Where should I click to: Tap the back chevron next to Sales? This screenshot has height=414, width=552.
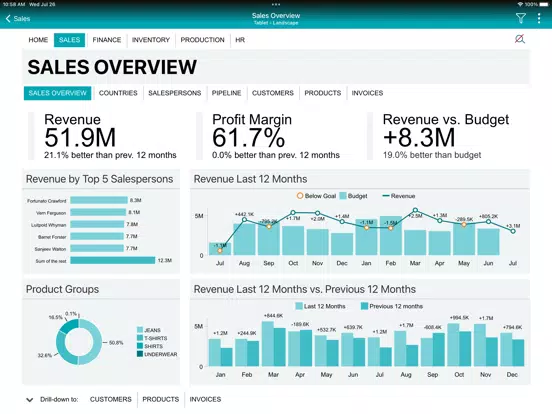click(8, 19)
